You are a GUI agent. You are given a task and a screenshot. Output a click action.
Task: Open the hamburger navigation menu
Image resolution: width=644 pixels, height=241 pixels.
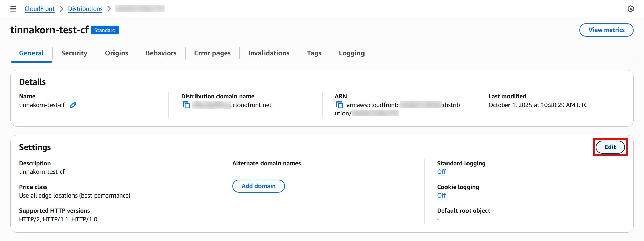point(13,9)
